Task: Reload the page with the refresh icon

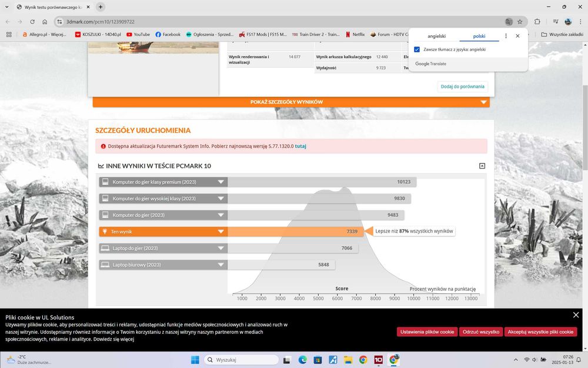Action: coord(32,22)
